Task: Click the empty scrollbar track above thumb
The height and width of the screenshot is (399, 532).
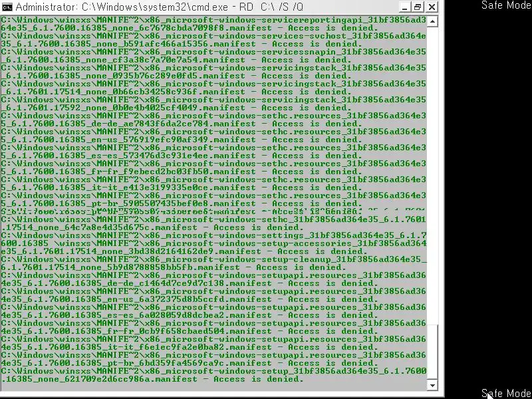Action: (432, 176)
